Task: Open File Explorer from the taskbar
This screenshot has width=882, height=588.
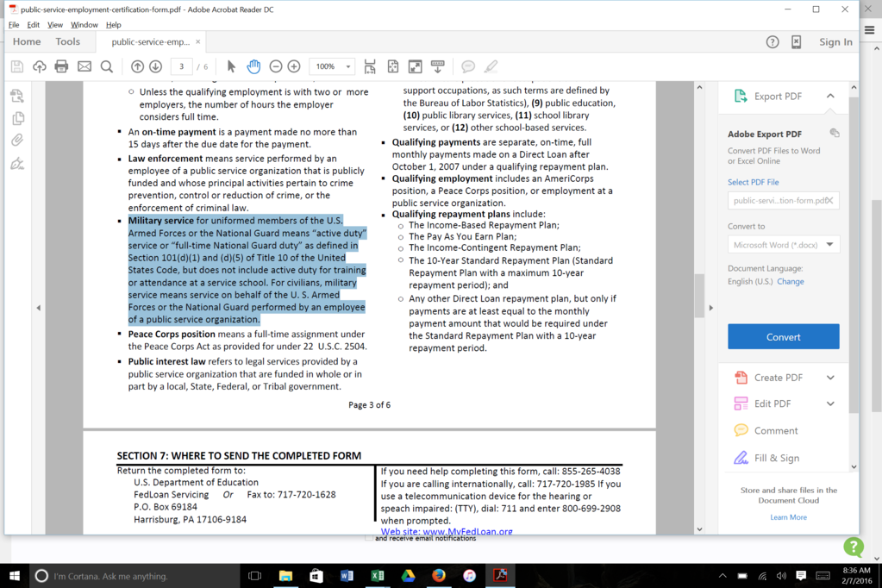Action: (285, 576)
